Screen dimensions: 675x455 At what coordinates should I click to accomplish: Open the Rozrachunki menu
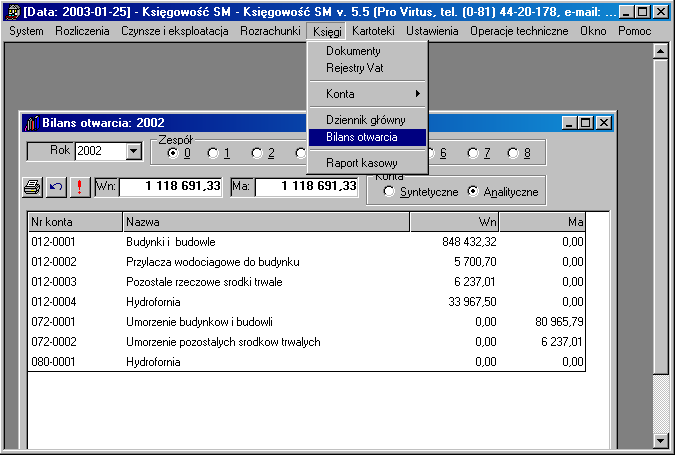pos(270,31)
